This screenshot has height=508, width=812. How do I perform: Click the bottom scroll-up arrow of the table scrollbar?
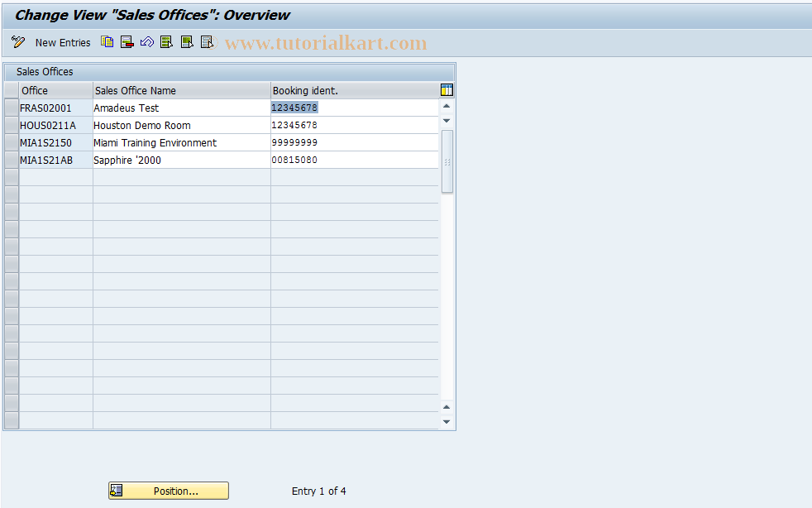447,407
